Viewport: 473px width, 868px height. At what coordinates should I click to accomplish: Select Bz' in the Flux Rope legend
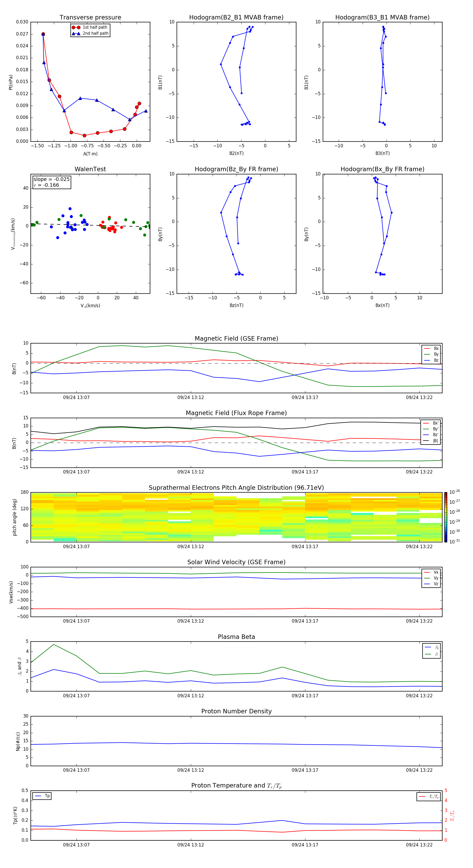coord(431,435)
